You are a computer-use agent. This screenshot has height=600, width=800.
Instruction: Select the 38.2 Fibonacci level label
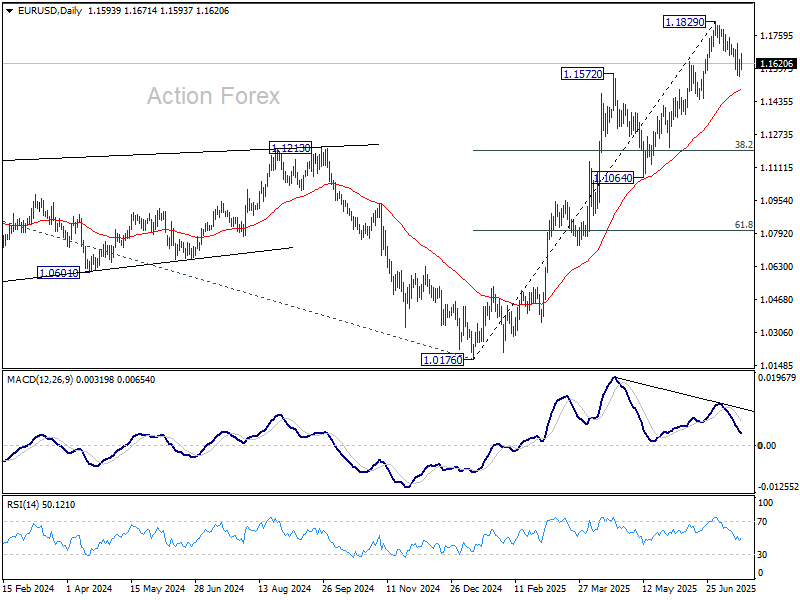coord(743,144)
